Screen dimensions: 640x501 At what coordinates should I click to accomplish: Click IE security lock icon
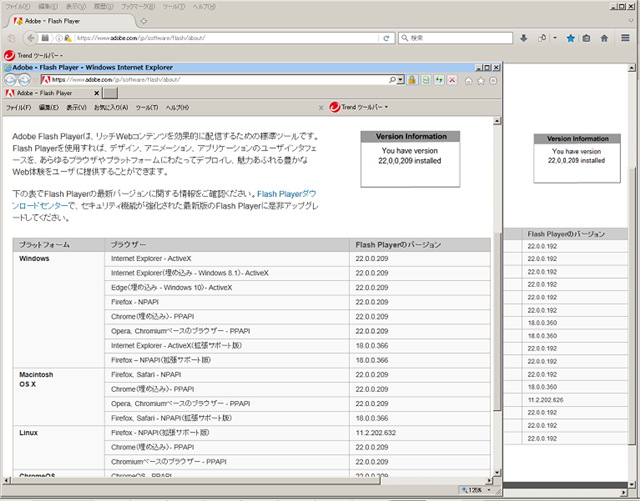(x=412, y=80)
